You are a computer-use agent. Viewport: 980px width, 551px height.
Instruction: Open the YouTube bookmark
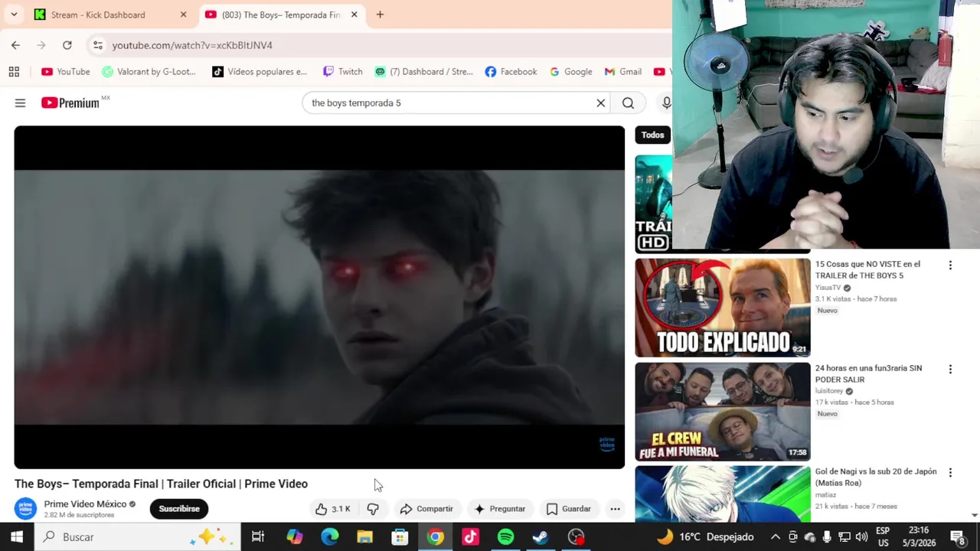coord(66,71)
